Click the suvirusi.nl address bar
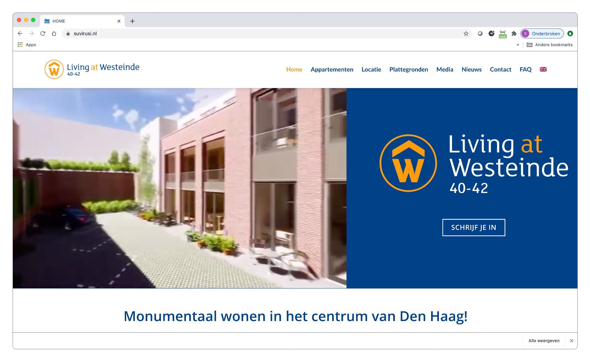 click(264, 33)
